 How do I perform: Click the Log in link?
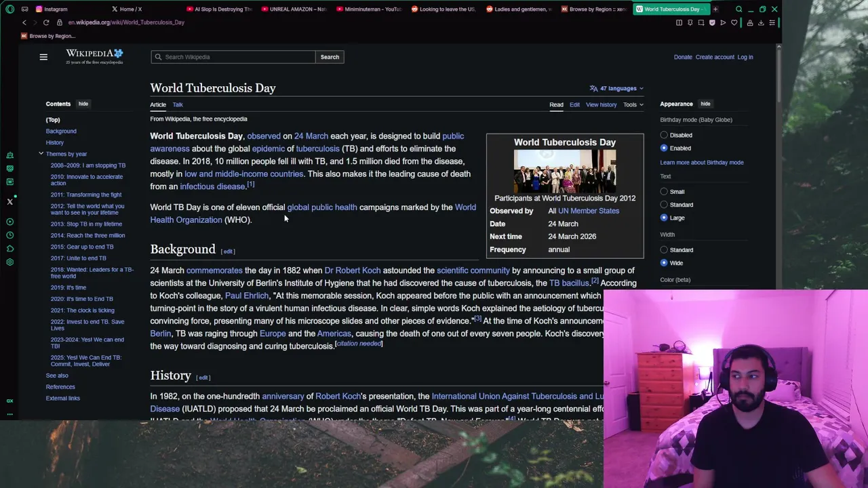(x=745, y=57)
